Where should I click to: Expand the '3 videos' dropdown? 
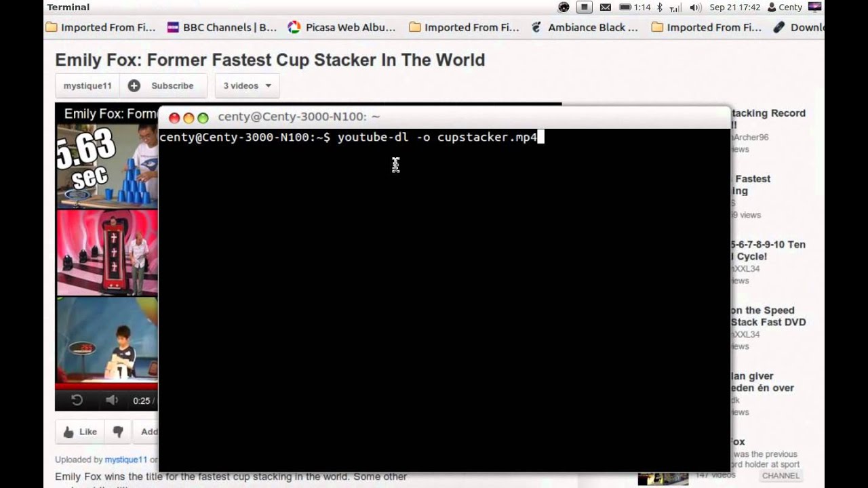[x=248, y=86]
